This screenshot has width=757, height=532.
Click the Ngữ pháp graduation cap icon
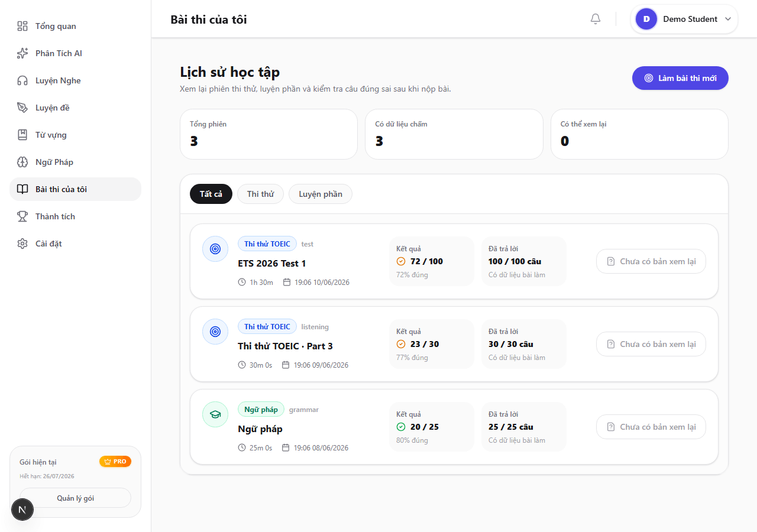coord(215,414)
